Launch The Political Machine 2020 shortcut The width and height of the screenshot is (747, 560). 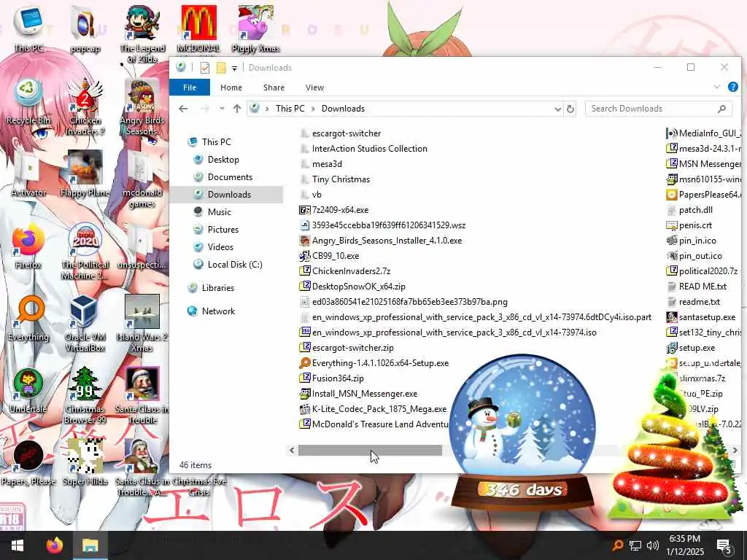click(85, 251)
